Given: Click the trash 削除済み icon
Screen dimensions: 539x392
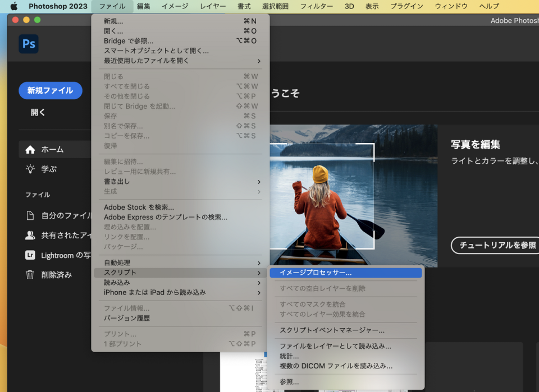Looking at the screenshot, I should 30,275.
